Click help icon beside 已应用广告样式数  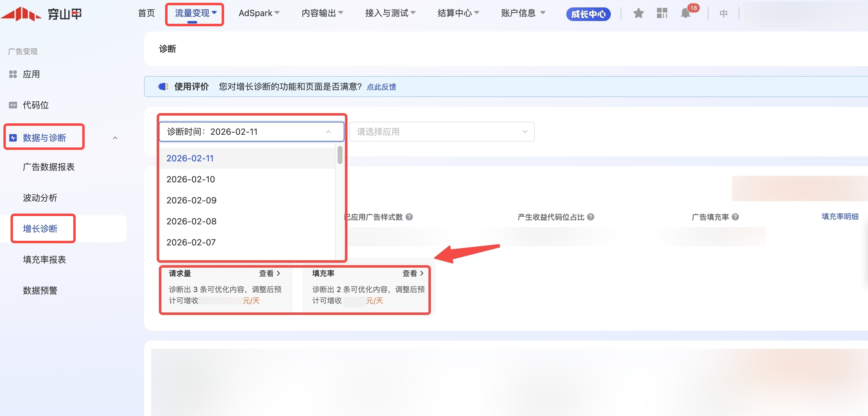[x=409, y=217]
